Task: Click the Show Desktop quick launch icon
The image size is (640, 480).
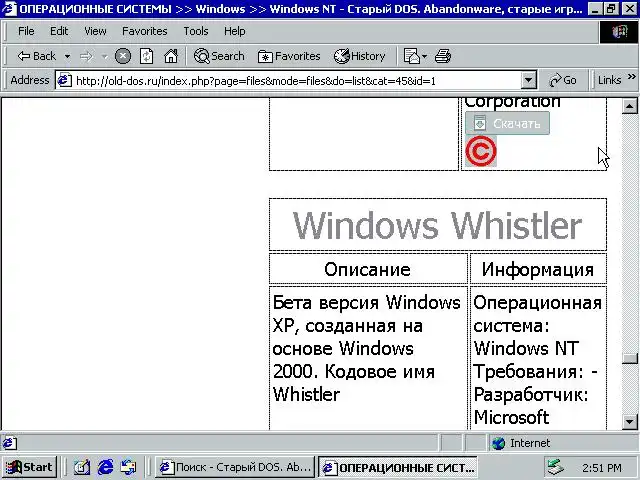Action: [x=82, y=467]
